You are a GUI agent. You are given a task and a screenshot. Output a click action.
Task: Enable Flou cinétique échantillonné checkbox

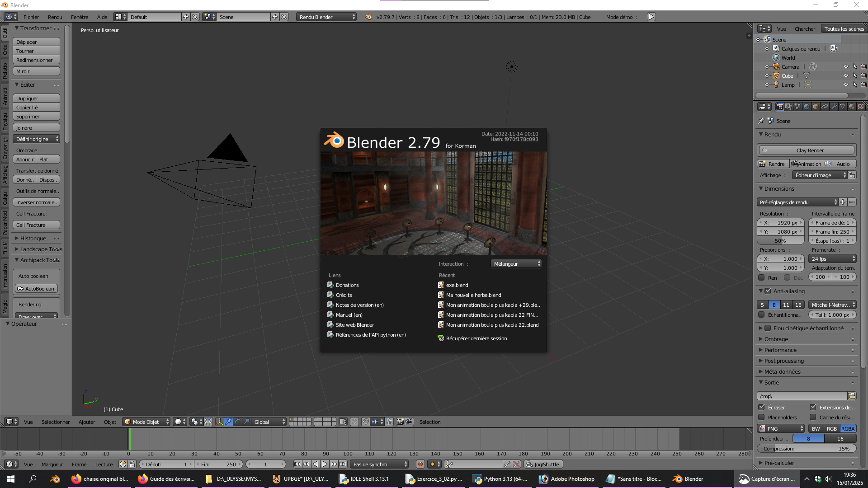point(768,328)
